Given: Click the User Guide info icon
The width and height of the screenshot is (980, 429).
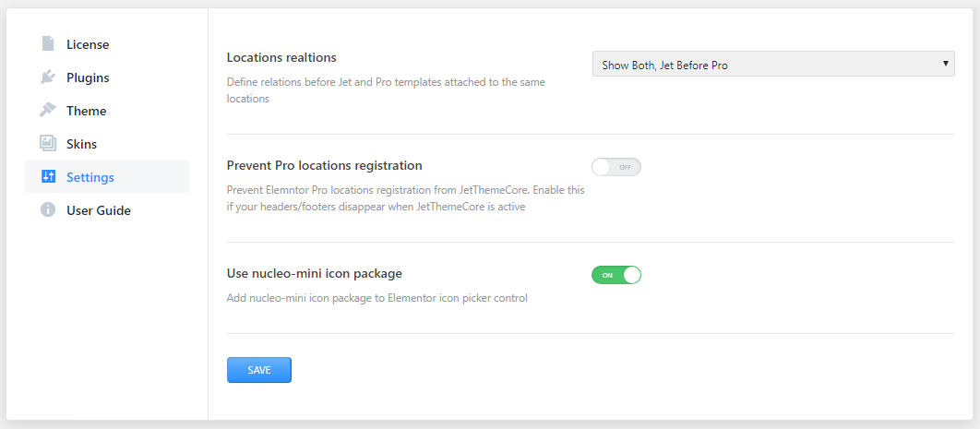Looking at the screenshot, I should (x=48, y=209).
